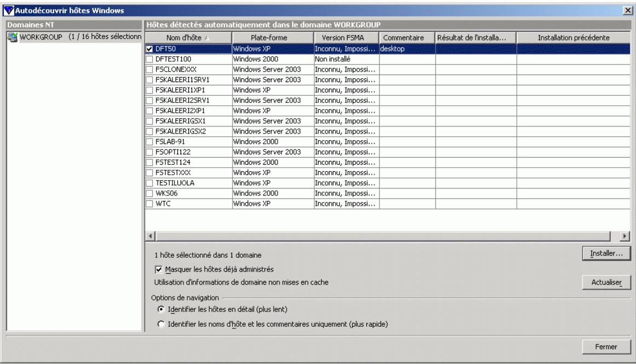Click the Actualiser button
The width and height of the screenshot is (636, 364).
pos(606,282)
